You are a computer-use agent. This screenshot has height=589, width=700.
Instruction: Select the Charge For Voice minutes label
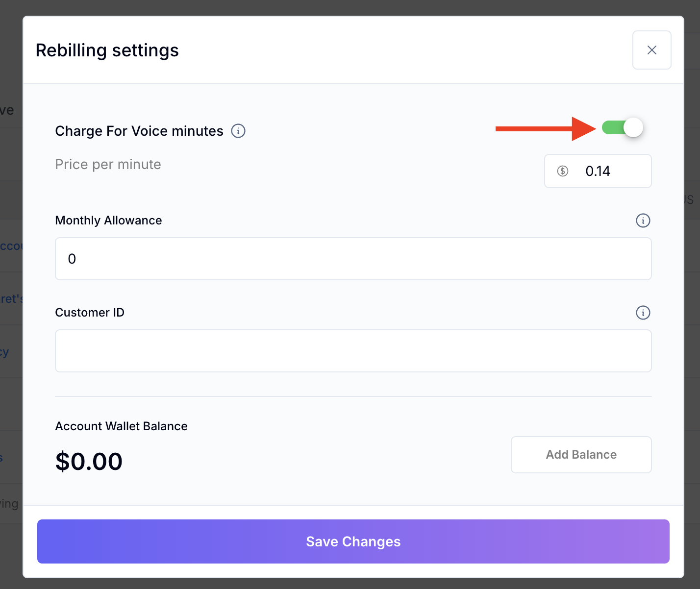(139, 131)
